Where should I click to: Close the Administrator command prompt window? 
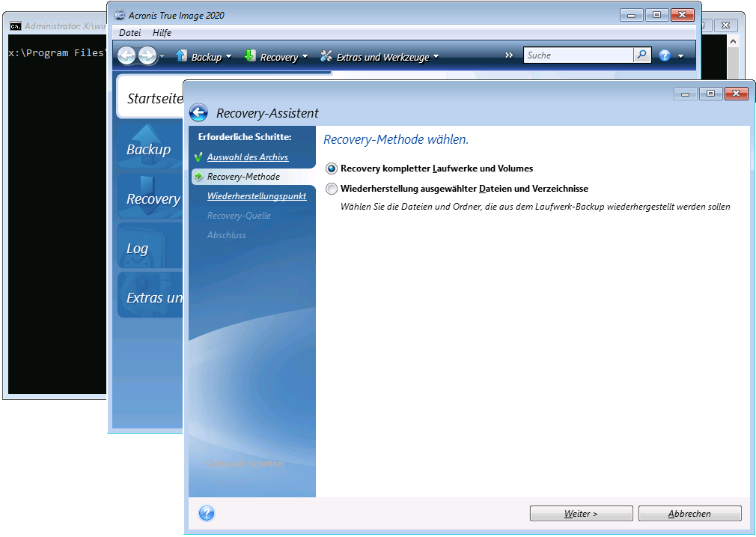tap(725, 25)
